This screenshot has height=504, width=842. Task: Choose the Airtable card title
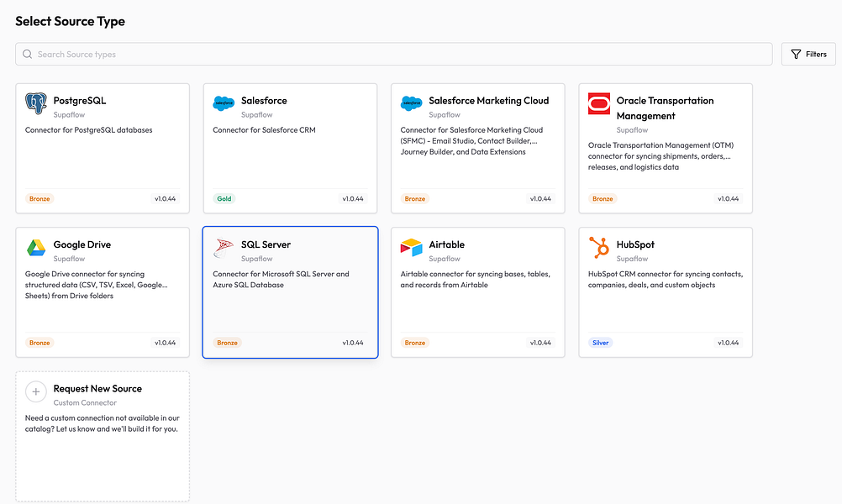coord(447,244)
